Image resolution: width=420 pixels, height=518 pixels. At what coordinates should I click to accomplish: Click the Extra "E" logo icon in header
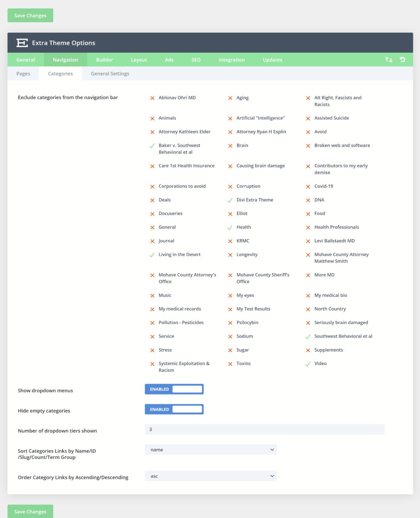[22, 43]
